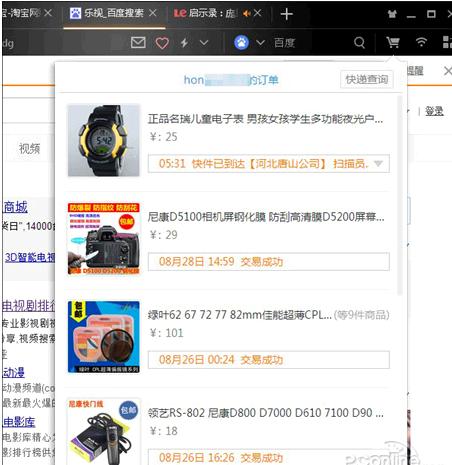Open the Nikon D5100 screen film thumbnail
The height and width of the screenshot is (465, 452).
point(104,239)
